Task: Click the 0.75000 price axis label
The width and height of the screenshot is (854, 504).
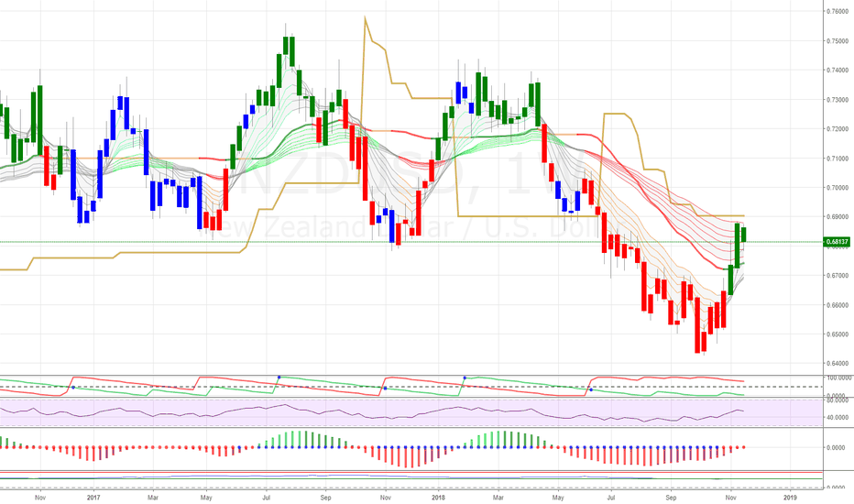Action: 838,41
